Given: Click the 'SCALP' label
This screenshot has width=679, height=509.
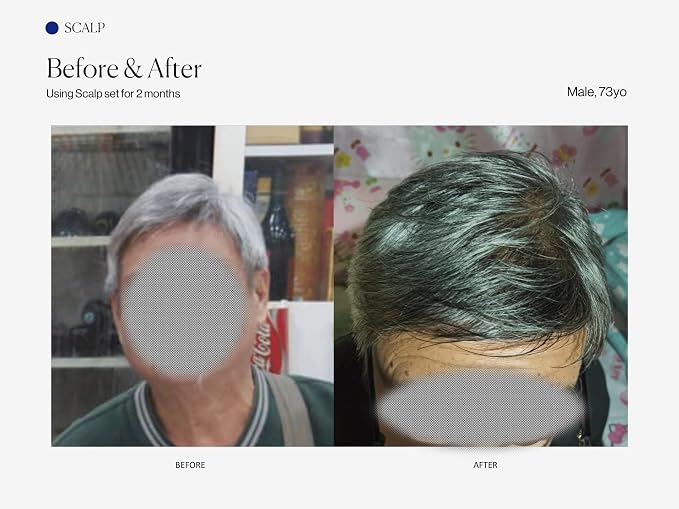Looking at the screenshot, I should [x=84, y=28].
